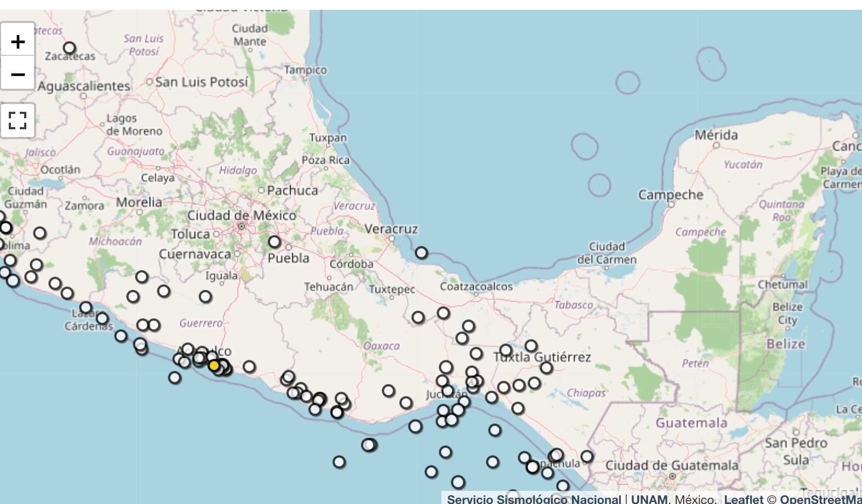
Task: Click the Tabasco state label
Action: tap(574, 305)
